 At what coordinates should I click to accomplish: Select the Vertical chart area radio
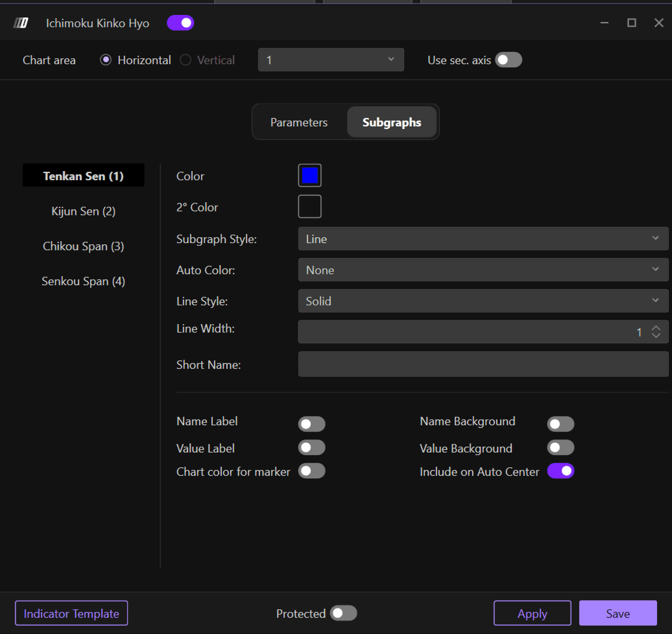185,60
